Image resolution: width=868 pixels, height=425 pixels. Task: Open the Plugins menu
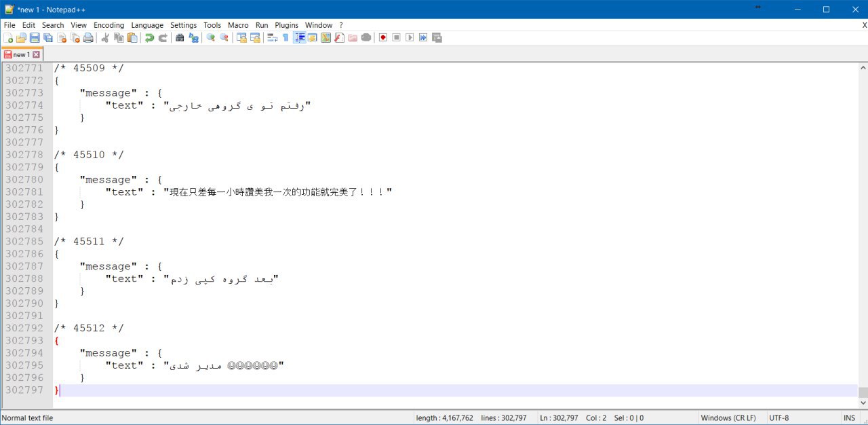286,25
